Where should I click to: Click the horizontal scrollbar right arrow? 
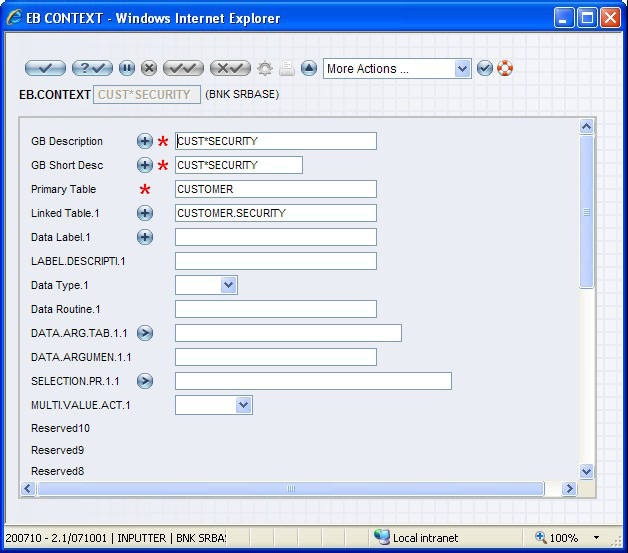coord(569,489)
